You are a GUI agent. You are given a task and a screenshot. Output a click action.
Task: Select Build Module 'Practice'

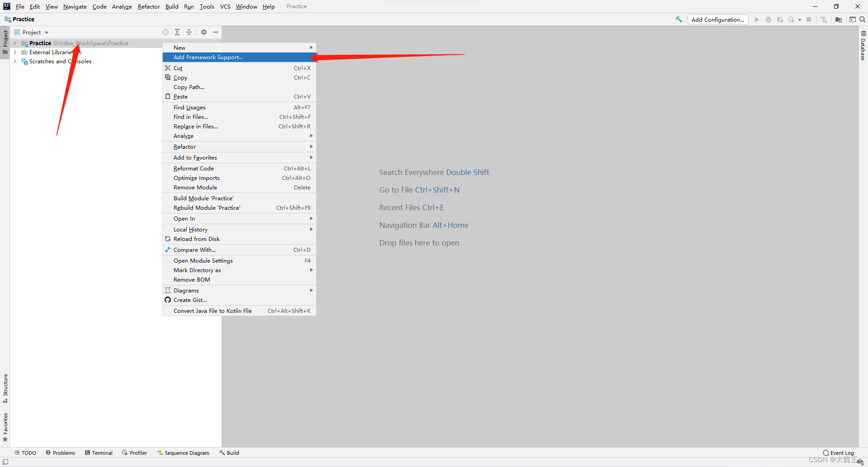tap(239, 198)
